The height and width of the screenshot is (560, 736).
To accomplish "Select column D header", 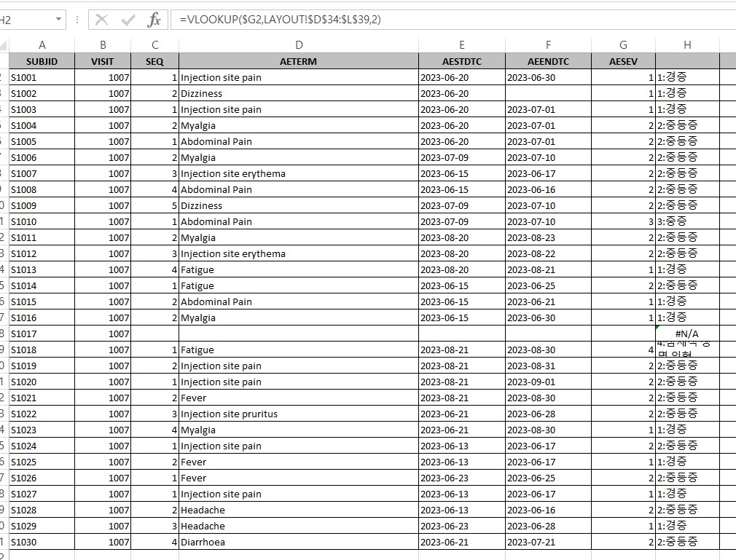I will tap(299, 45).
